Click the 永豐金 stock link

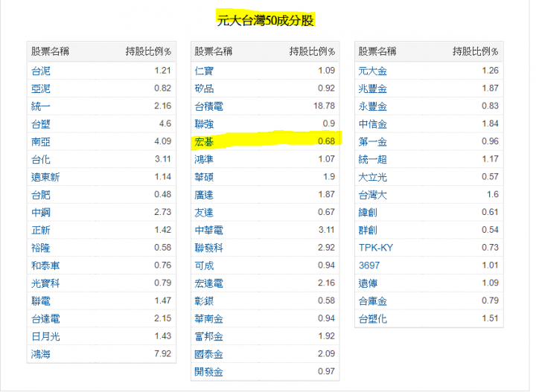373,106
